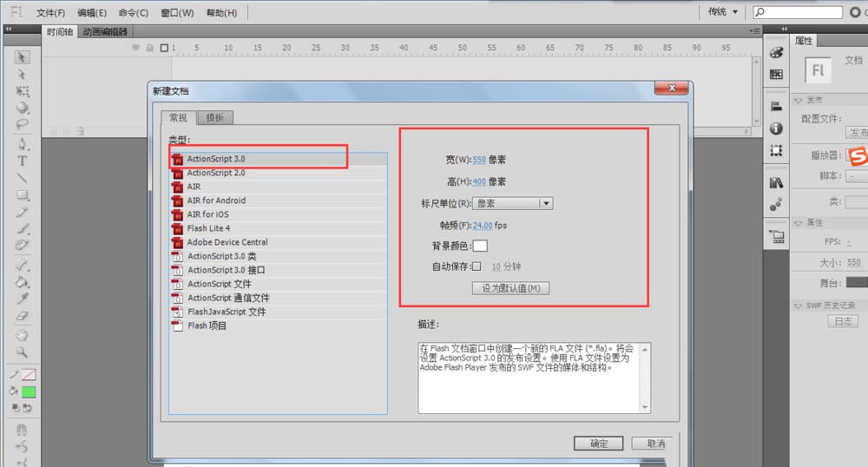Collapse the Properties section in the Properties panel
Screen dimensions: 868x467
(x=798, y=224)
